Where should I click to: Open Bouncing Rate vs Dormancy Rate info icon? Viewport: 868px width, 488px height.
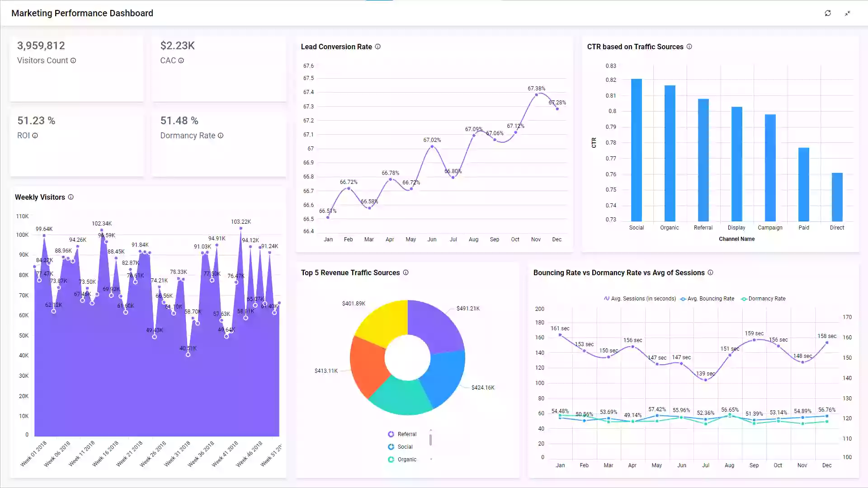point(710,272)
